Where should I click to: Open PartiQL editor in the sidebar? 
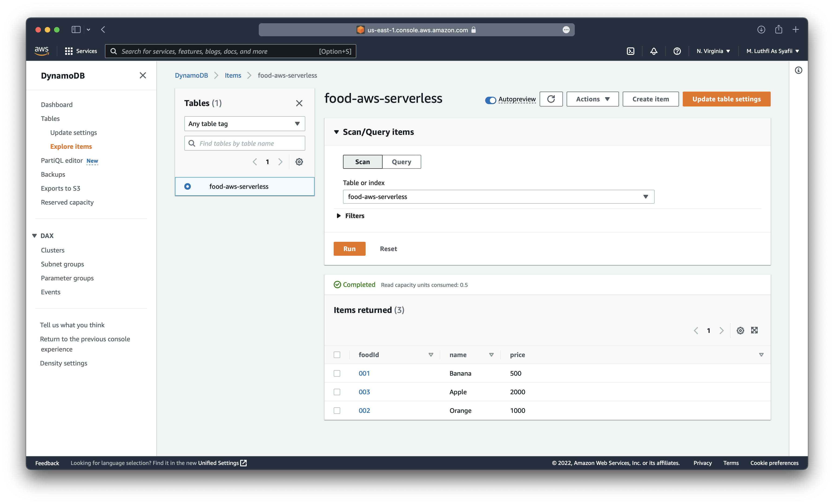[x=62, y=160]
